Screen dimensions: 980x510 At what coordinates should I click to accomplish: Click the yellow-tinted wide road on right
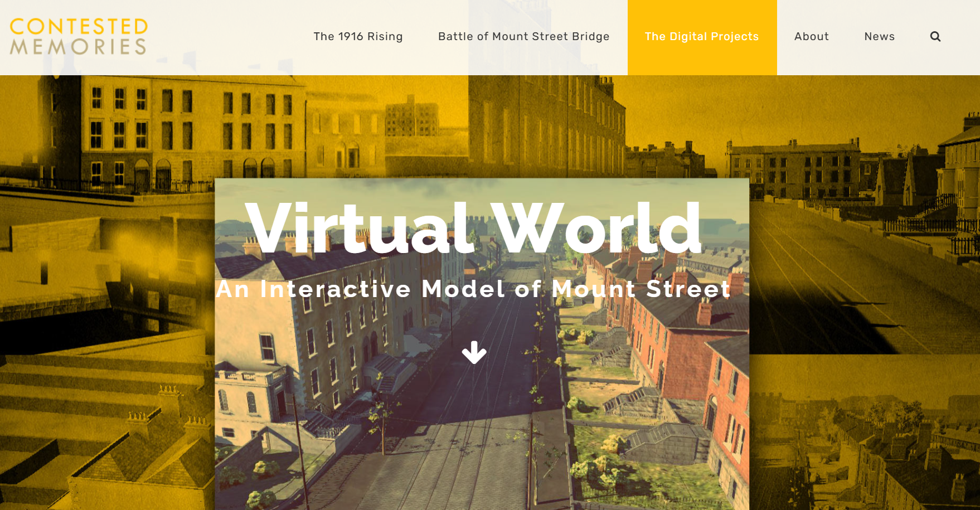(836, 268)
